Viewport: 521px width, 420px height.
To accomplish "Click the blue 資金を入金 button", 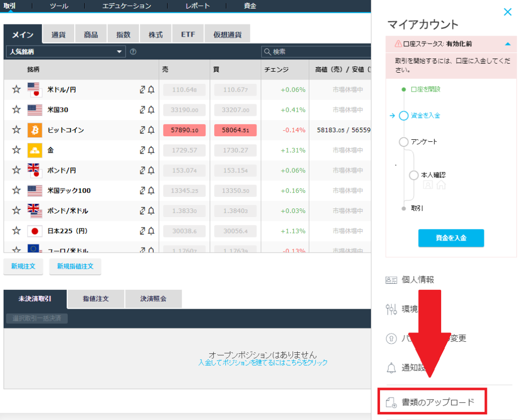I will 451,238.
